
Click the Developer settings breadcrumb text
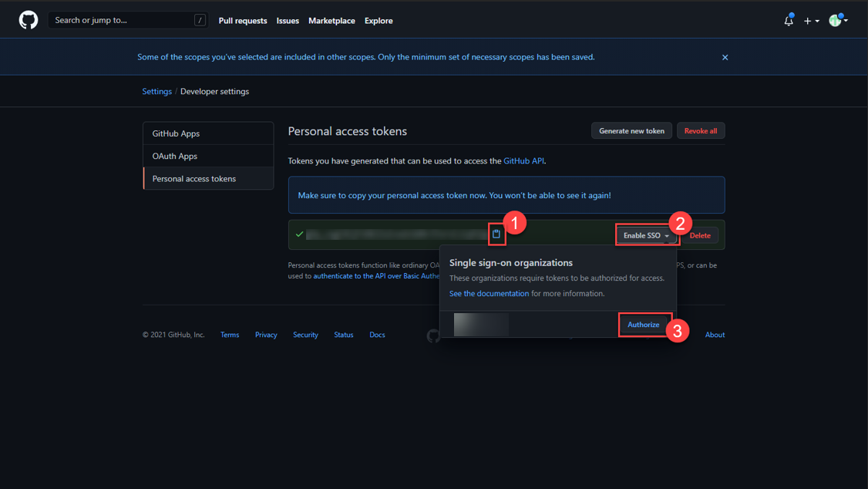click(x=215, y=91)
